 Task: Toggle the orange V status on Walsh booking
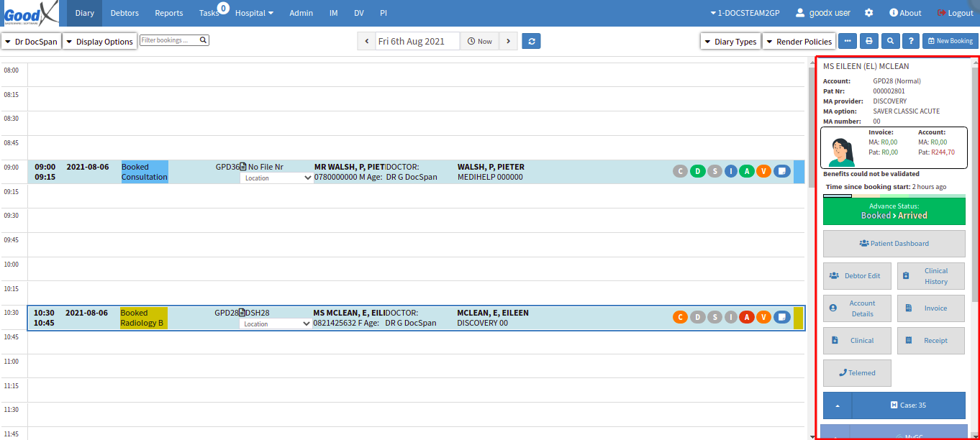(x=763, y=171)
